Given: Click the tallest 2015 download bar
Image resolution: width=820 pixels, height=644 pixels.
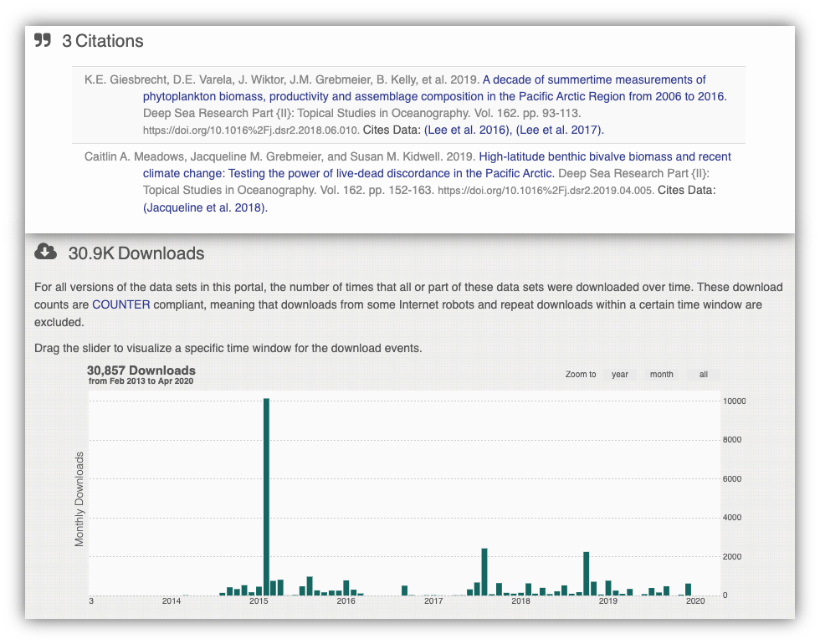Looking at the screenshot, I should point(266,497).
